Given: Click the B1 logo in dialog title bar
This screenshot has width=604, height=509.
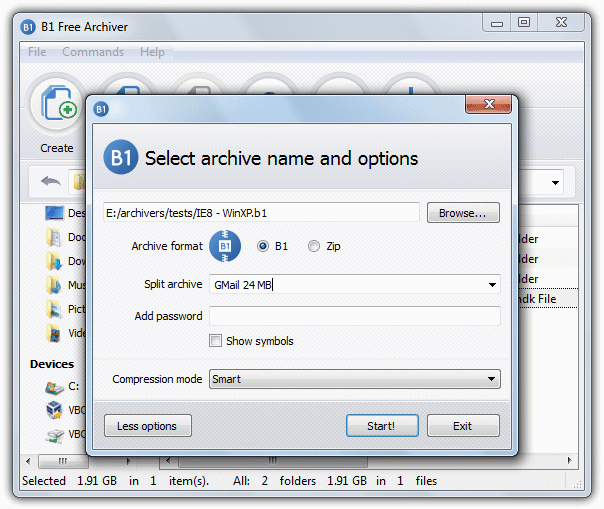Looking at the screenshot, I should pyautogui.click(x=101, y=109).
